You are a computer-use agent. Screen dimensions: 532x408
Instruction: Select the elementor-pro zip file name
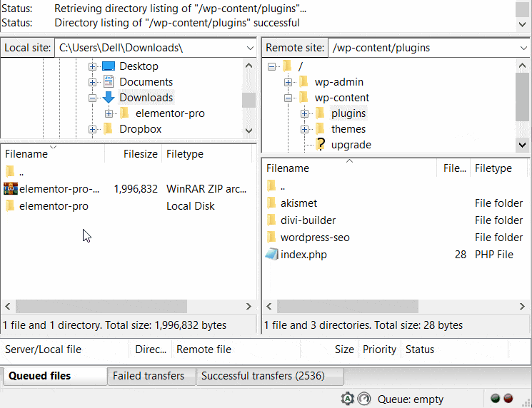tap(59, 189)
